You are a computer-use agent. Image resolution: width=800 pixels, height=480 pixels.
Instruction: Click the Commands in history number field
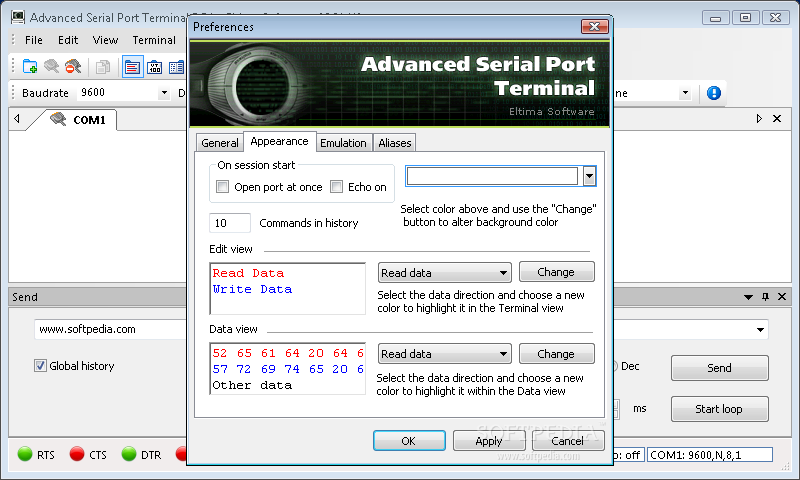pos(230,223)
